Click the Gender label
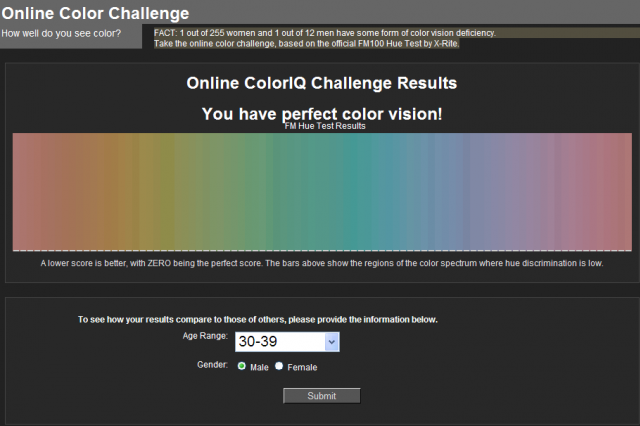This screenshot has height=426, width=640. pyautogui.click(x=212, y=365)
